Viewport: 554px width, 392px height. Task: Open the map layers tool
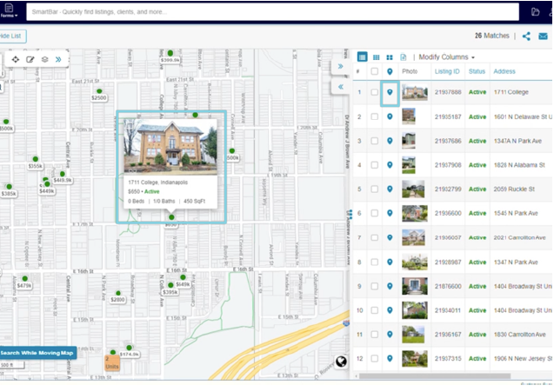44,59
